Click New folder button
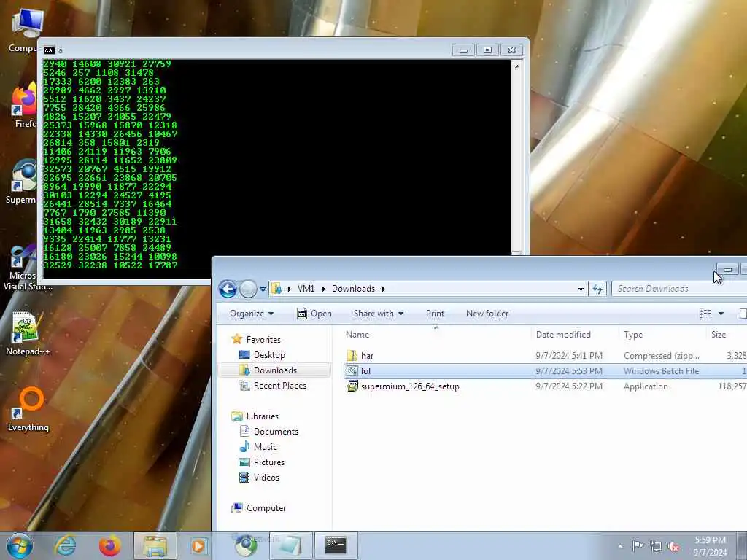Screen dimensions: 747x560 487,314
